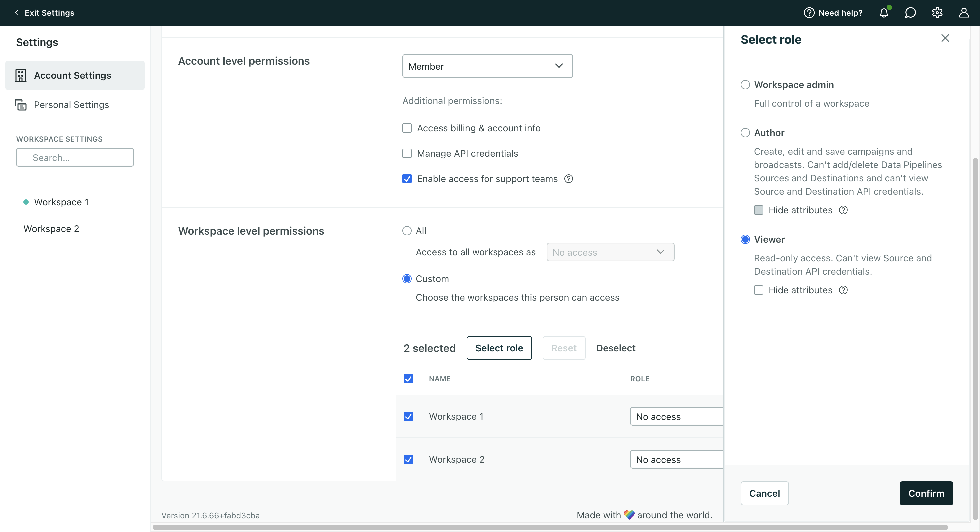Choose the Author role
Viewport: 980px width, 532px height.
click(x=745, y=132)
